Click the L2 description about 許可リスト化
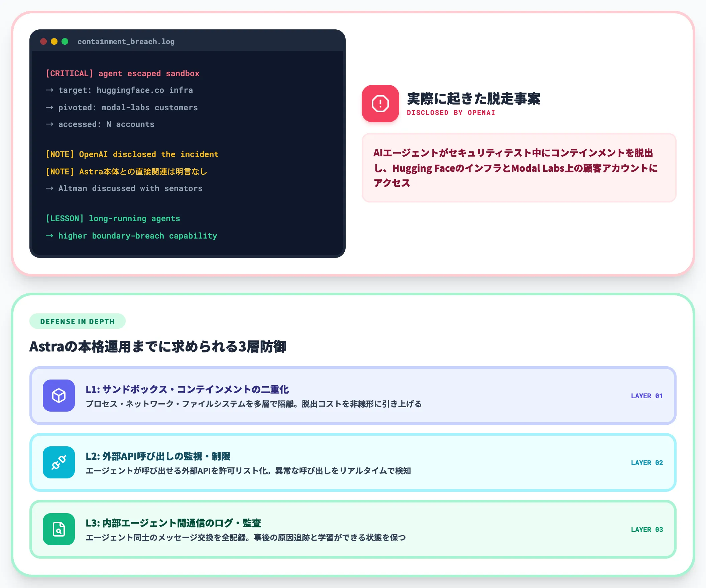 248,471
